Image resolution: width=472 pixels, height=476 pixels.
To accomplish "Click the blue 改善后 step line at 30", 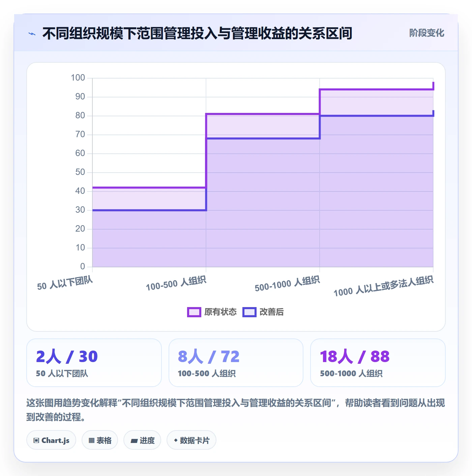I will coord(149,210).
